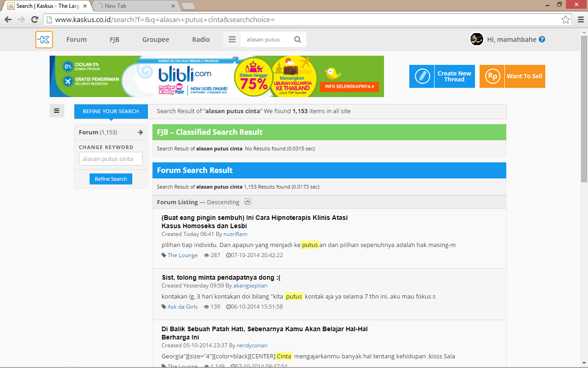Open the Ask da Girls forum link

tap(182, 307)
